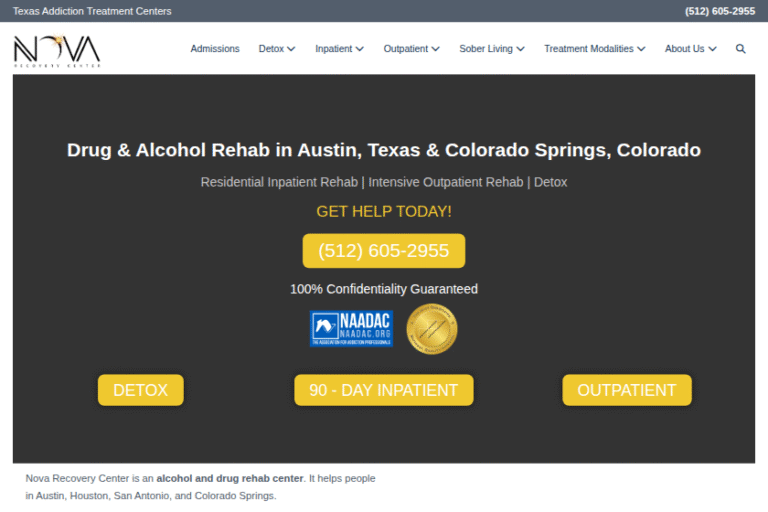Open the About Us dropdown arrow
768x512 pixels.
coord(712,49)
